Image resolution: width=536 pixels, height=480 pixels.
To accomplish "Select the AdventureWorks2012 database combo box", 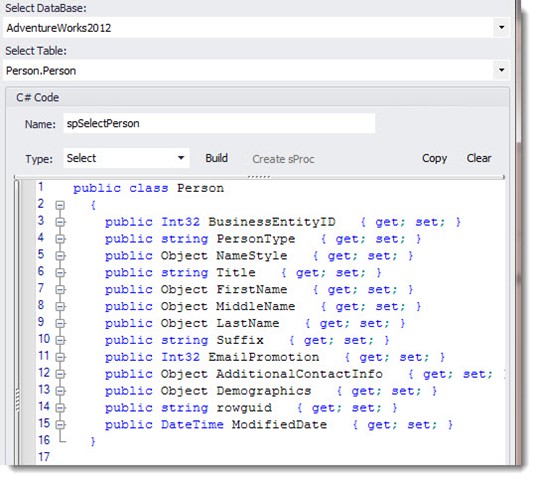I will tap(256, 27).
